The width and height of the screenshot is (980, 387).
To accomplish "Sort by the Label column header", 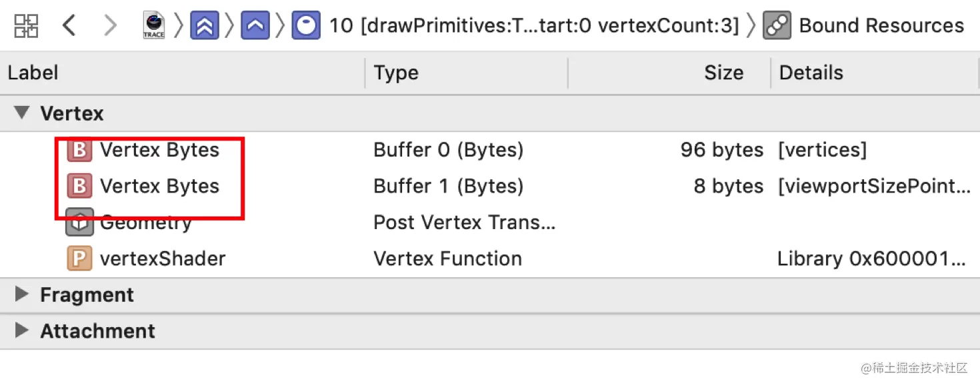I will 33,73.
